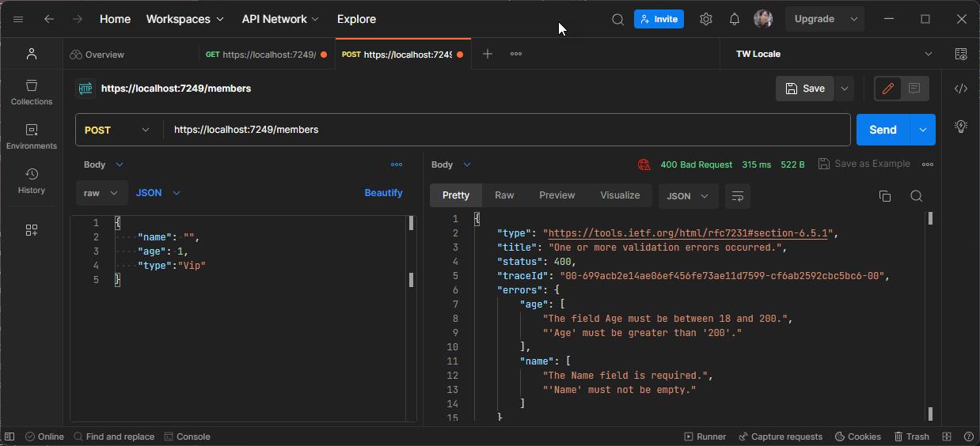This screenshot has width=980, height=446.
Task: Toggle the status bar sidebar icon
Action: (x=9, y=437)
